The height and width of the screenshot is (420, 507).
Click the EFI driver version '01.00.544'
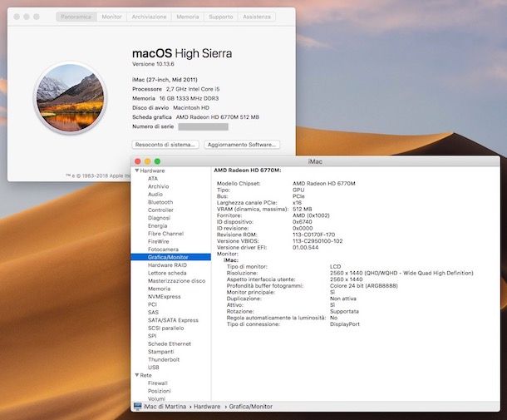click(x=306, y=248)
